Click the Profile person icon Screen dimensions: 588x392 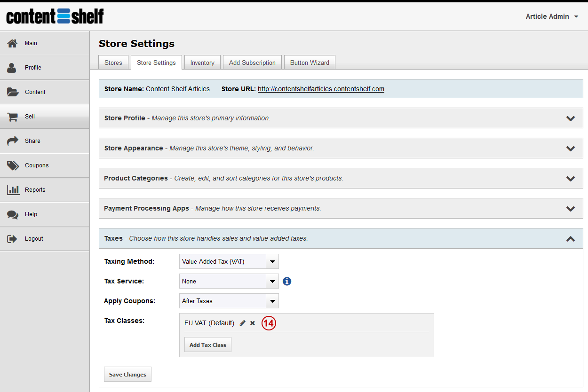click(12, 68)
